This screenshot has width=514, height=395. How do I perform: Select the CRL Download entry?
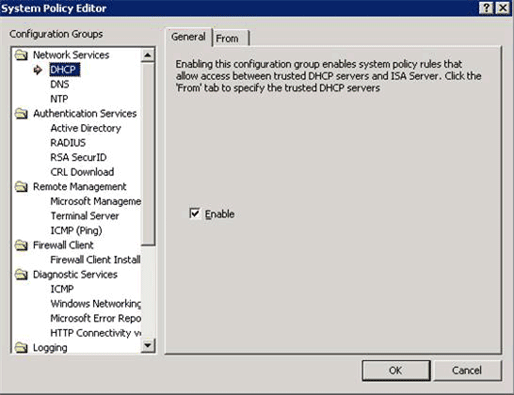(82, 172)
